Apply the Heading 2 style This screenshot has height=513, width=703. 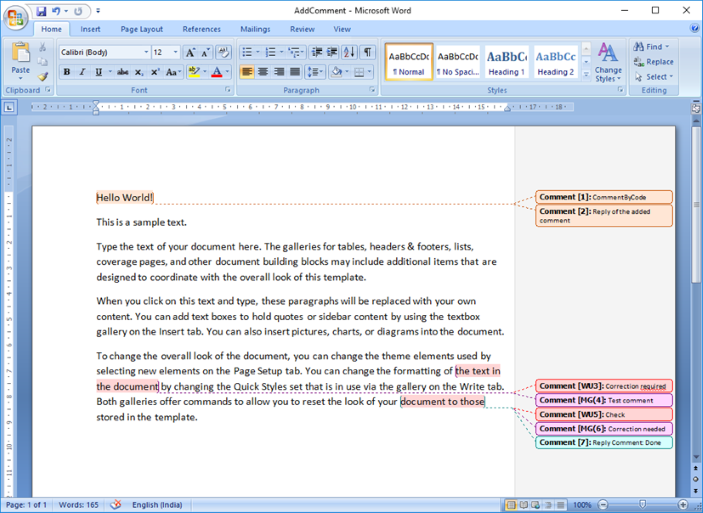tap(556, 62)
